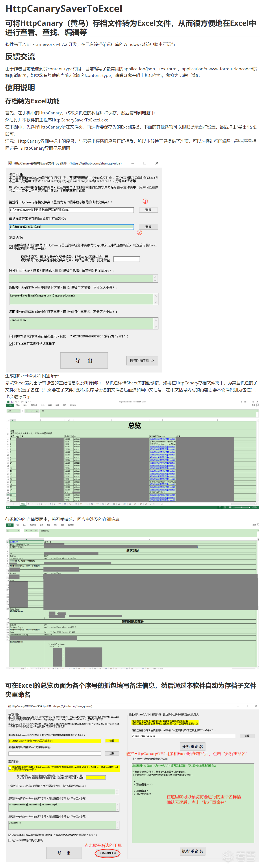The height and width of the screenshot is (868, 260).
Task: Click the save icon in the 总览 Excel title bar
Action: click(12, 402)
